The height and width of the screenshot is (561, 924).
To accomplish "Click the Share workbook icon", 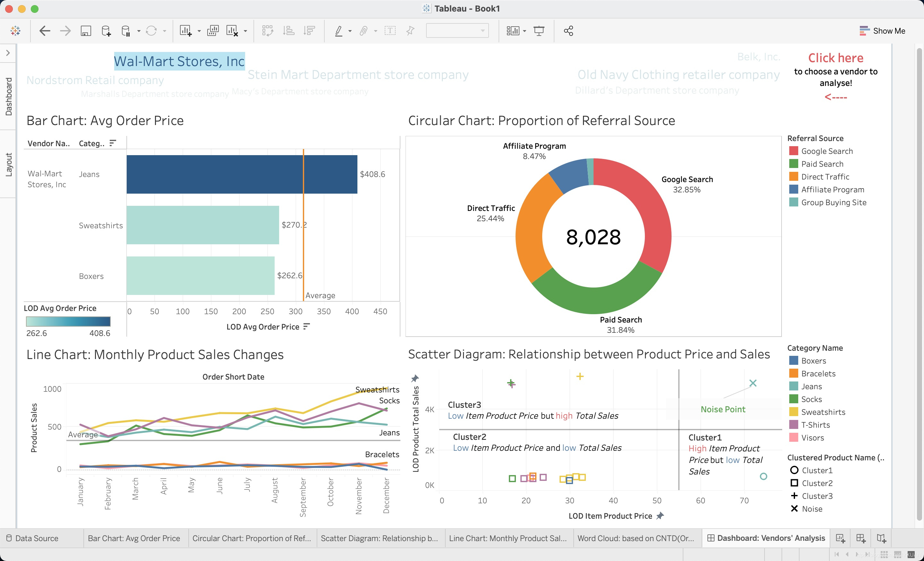I will coord(569,31).
